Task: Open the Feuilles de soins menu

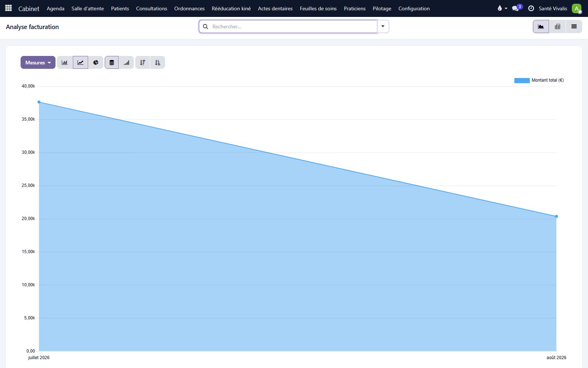Action: 318,8
